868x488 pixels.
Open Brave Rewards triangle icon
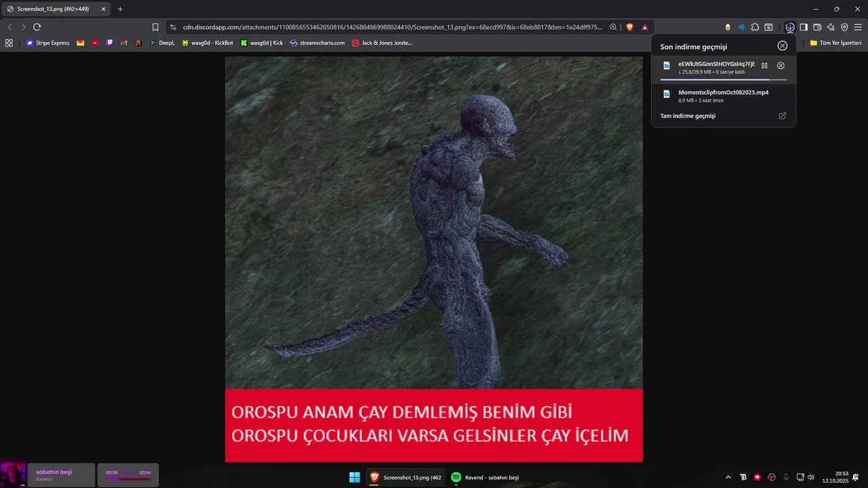click(x=644, y=27)
